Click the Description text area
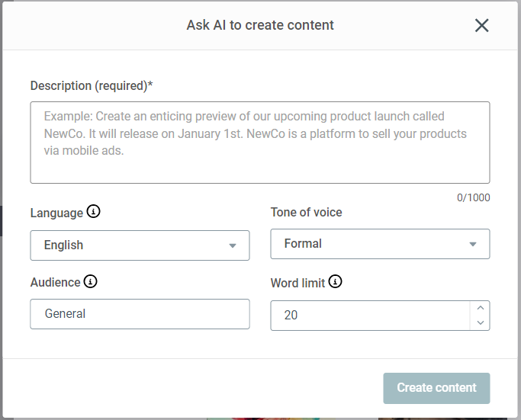This screenshot has width=521, height=420. 259,143
